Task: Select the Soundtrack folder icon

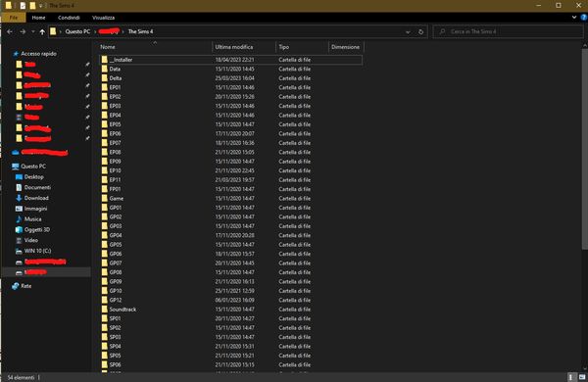Action: point(105,310)
